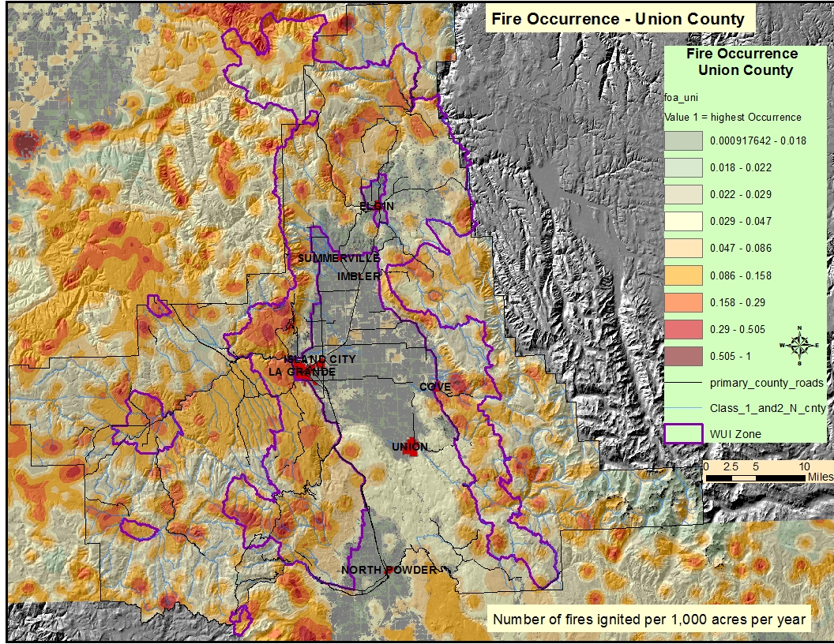Select the 0.047 - 0.086 color swatch
Image resolution: width=834 pixels, height=644 pixels.
(x=683, y=248)
